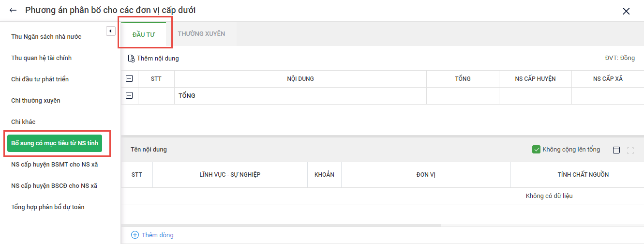The width and height of the screenshot is (644, 244).
Task: Click the horizontal scrollbar below the table
Action: [x=281, y=225]
